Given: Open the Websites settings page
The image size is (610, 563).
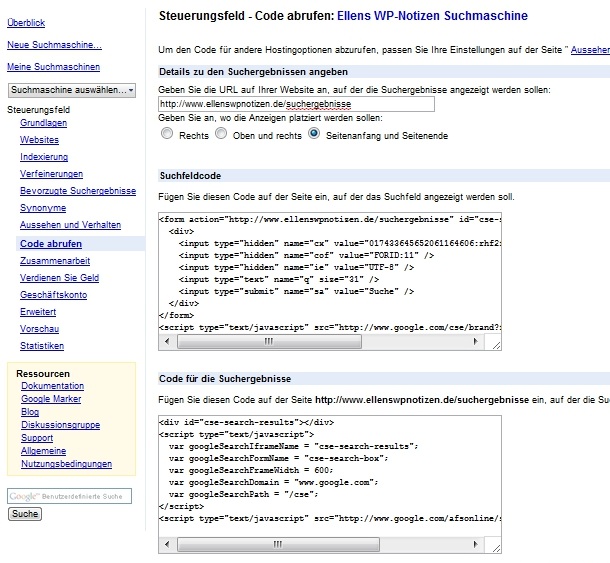Looking at the screenshot, I should pos(39,140).
